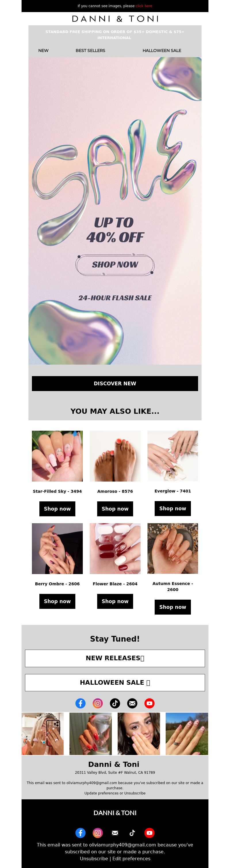Open the Amoroso - 8576 product thumbnail
The width and height of the screenshot is (230, 868).
tap(115, 456)
